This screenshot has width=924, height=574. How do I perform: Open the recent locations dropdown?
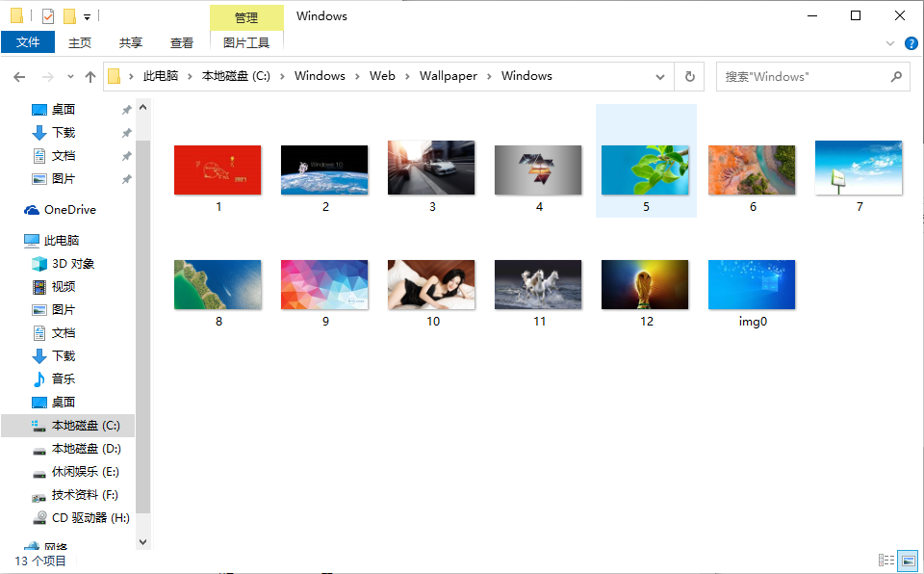click(70, 76)
